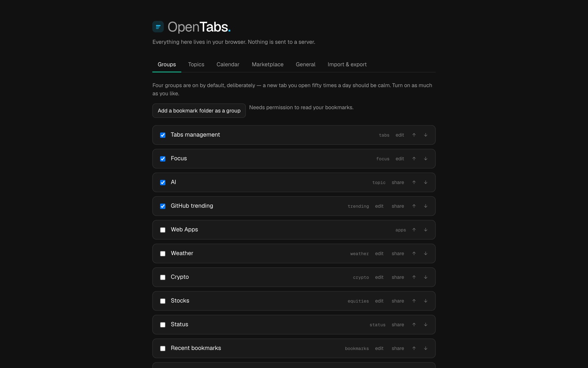This screenshot has width=588, height=368.
Task: Open the General tab
Action: 305,64
